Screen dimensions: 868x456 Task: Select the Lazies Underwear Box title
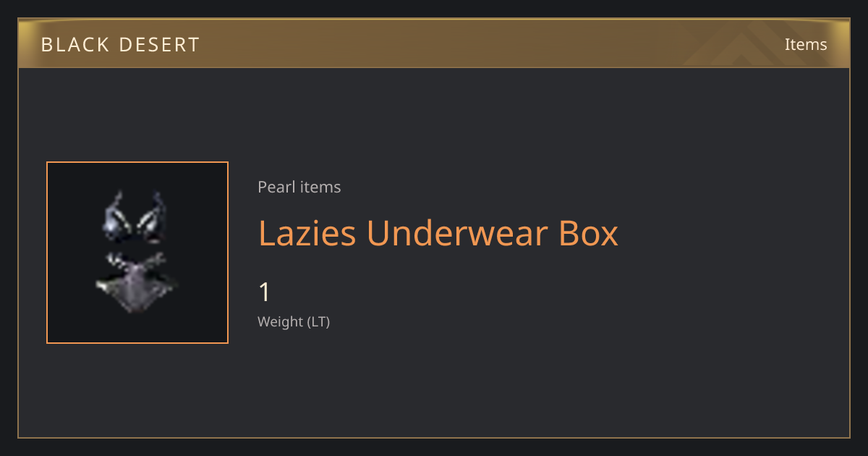438,233
